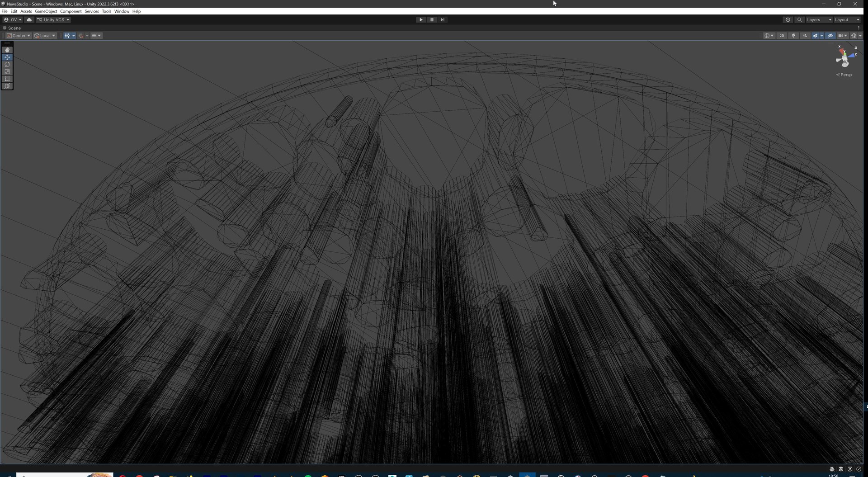Toggle the Gizmos visibility button
Screen dimensions: 868x477
[854, 36]
